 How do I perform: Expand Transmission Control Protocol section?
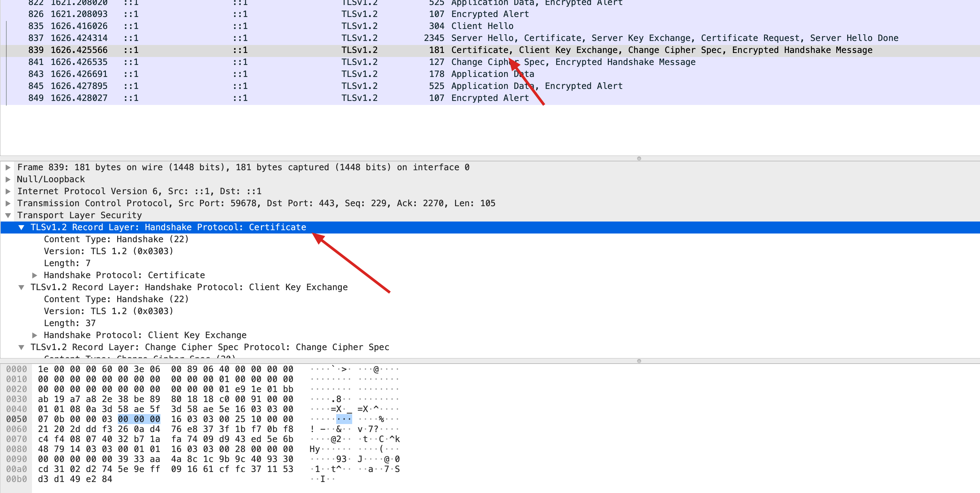click(x=8, y=203)
